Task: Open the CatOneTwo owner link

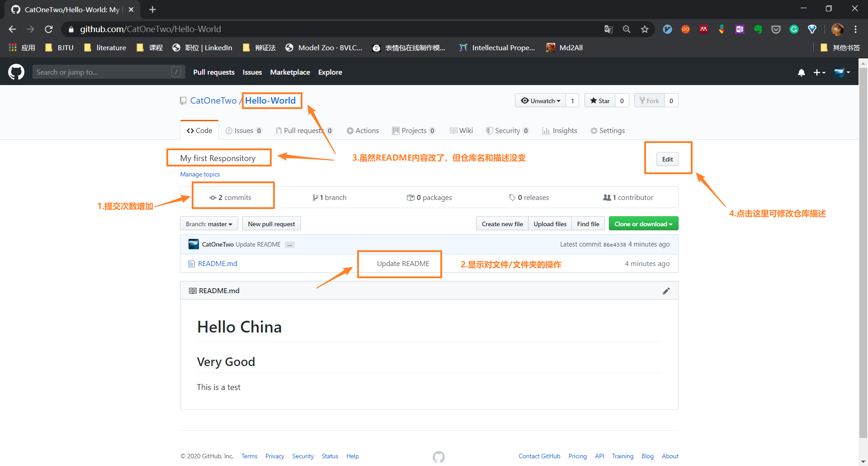Action: (x=213, y=100)
